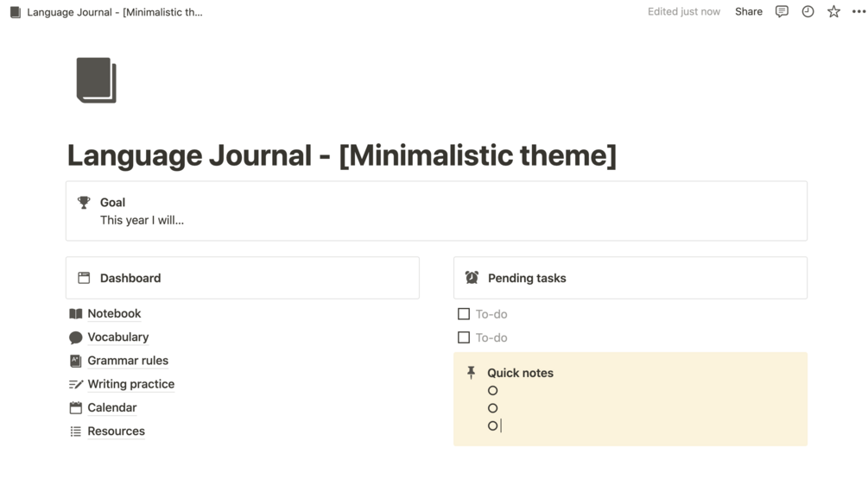Open the Resources page link

point(116,431)
